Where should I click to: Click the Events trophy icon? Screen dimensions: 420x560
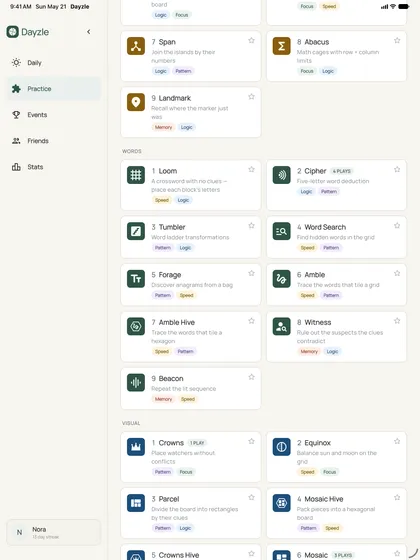(16, 115)
